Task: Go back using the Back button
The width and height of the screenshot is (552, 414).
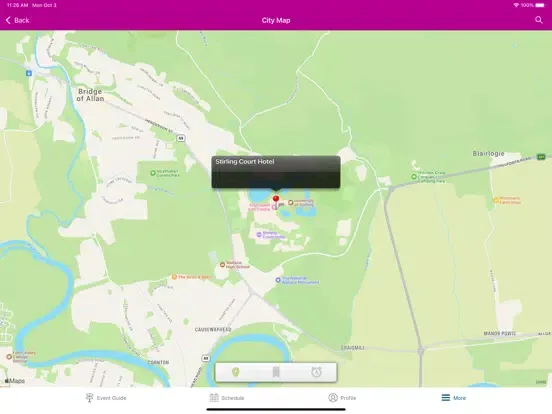Action: click(18, 20)
